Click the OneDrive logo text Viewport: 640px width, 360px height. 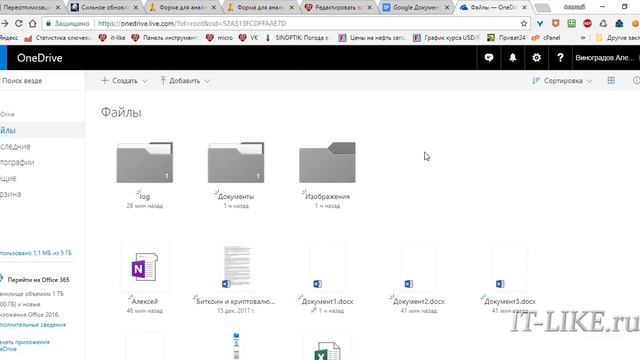tap(40, 58)
